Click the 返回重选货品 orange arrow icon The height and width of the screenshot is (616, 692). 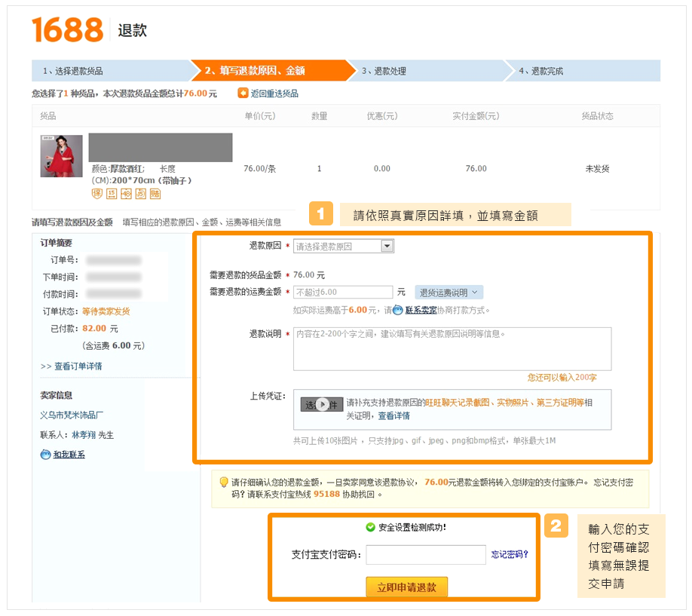tap(243, 93)
